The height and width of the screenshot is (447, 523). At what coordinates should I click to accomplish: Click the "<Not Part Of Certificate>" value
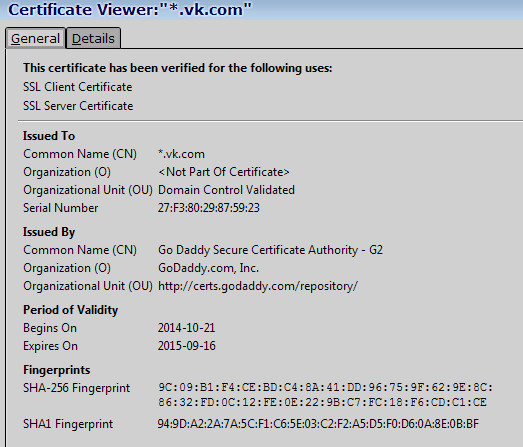coord(223,172)
